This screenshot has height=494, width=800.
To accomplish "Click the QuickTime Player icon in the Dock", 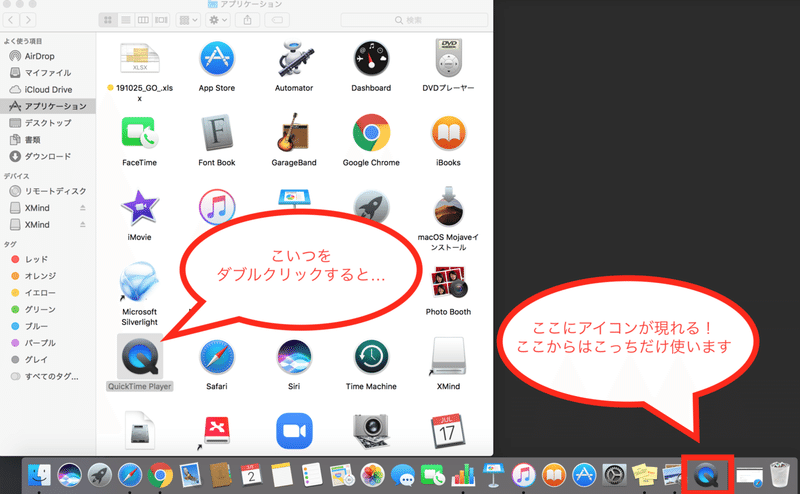I will tap(707, 476).
